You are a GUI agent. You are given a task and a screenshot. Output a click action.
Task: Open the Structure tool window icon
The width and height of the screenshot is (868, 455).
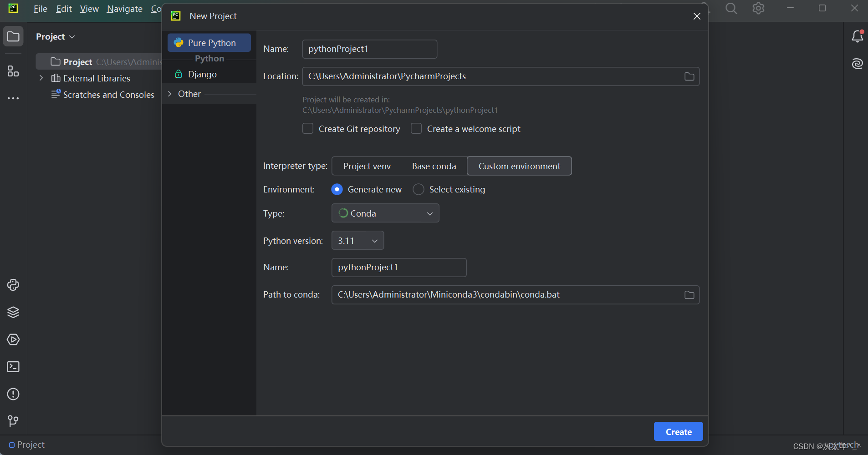coord(13,71)
